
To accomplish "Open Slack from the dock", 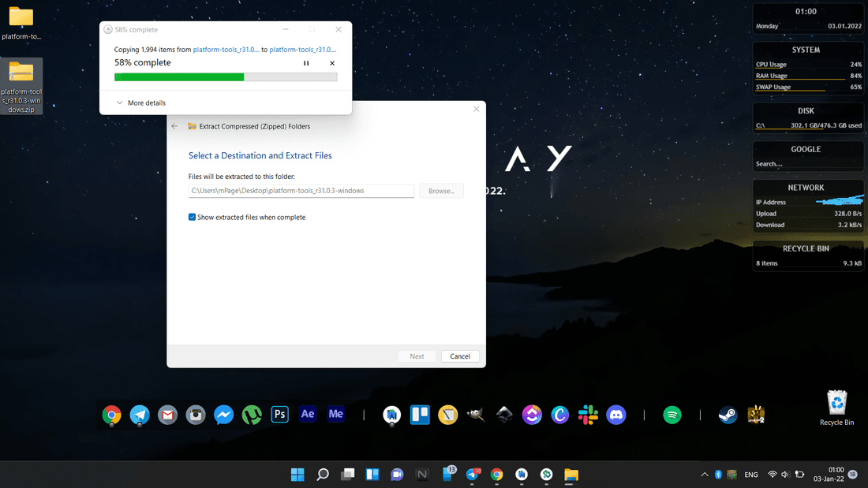I will pyautogui.click(x=588, y=415).
